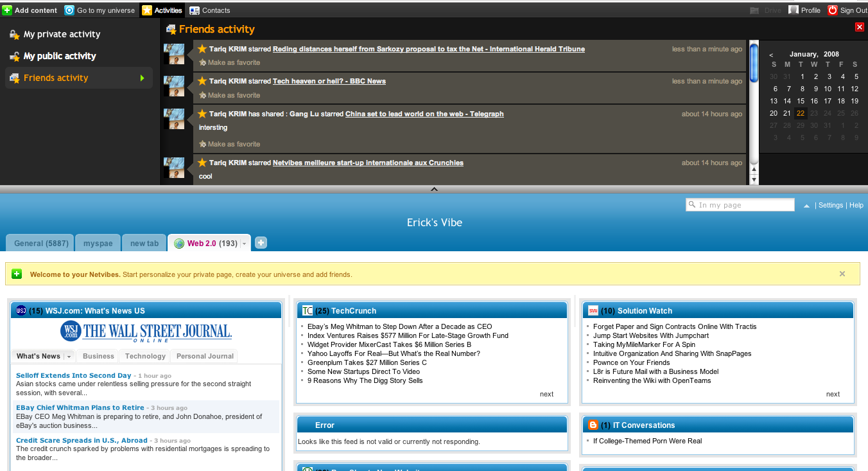Click the Solution Watch widget icon
Viewport: 868px width, 471px height.
point(593,310)
